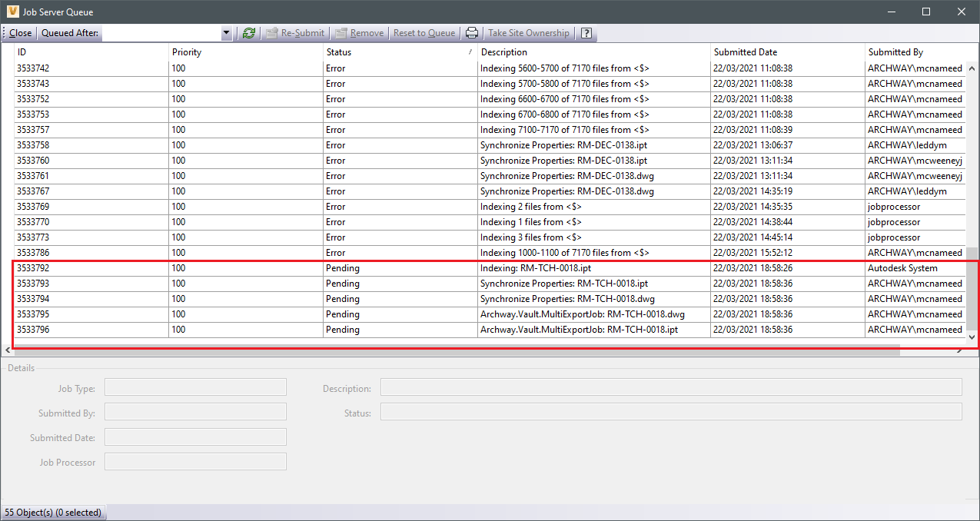Click the Reset to Queue button
This screenshot has height=521, width=980.
(424, 33)
